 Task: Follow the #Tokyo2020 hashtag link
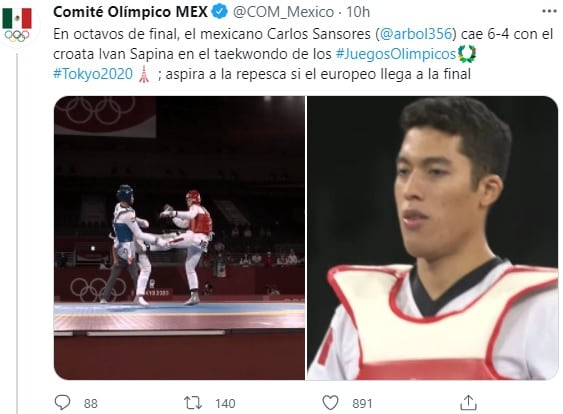click(x=93, y=74)
